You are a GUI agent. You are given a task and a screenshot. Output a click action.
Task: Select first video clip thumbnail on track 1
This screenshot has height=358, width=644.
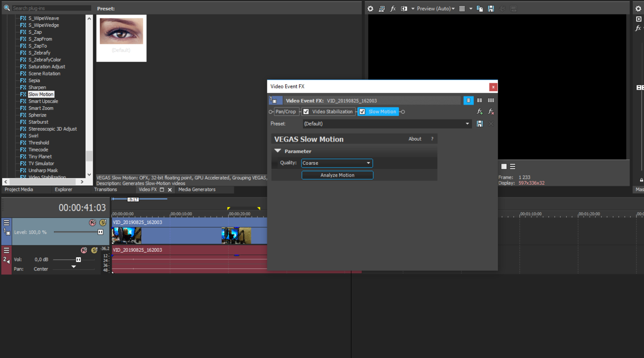click(x=127, y=236)
